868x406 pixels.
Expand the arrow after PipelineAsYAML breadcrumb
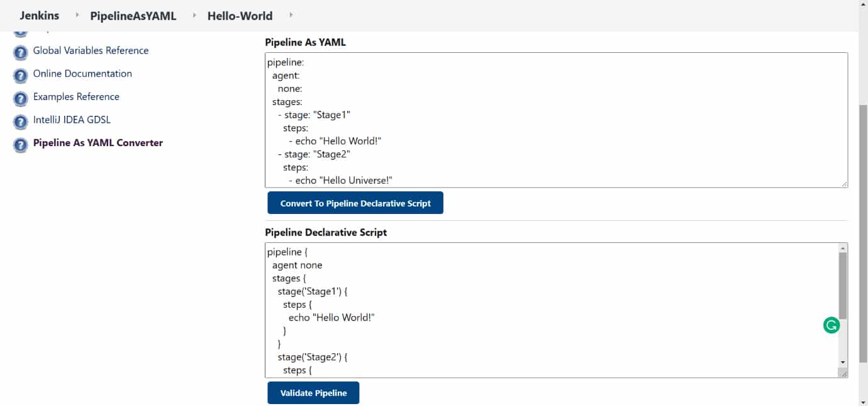coord(194,14)
